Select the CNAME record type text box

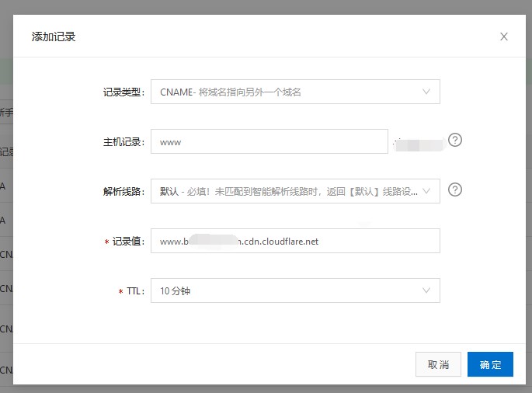[x=287, y=92]
